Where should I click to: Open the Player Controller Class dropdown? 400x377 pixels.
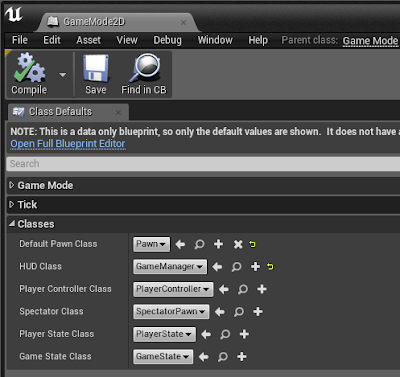click(173, 289)
